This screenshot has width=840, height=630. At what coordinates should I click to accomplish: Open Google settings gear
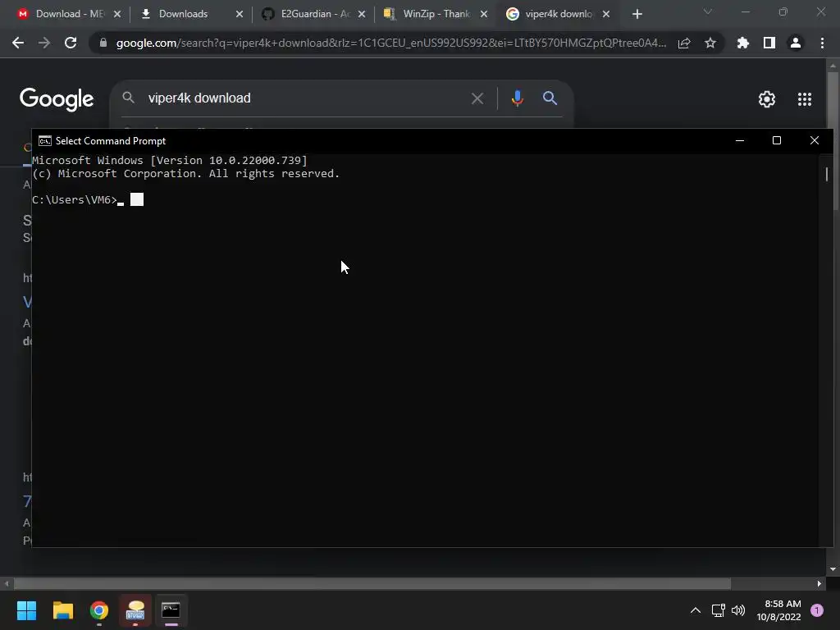pyautogui.click(x=767, y=99)
